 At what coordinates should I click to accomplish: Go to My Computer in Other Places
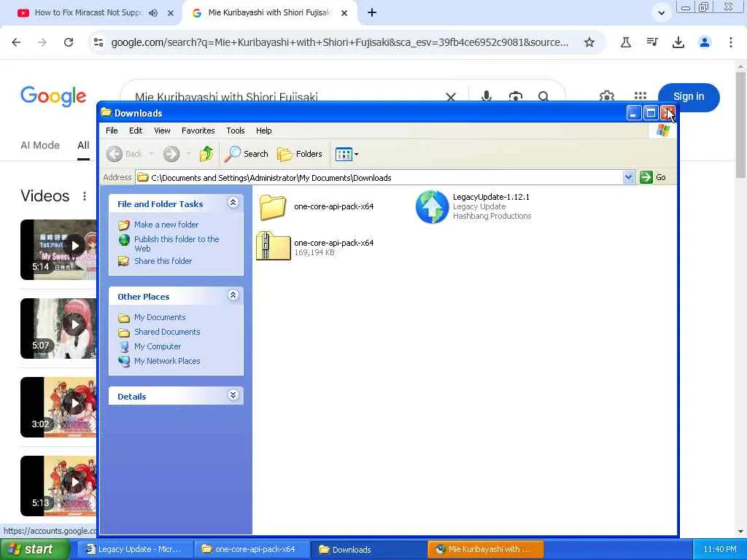(158, 346)
